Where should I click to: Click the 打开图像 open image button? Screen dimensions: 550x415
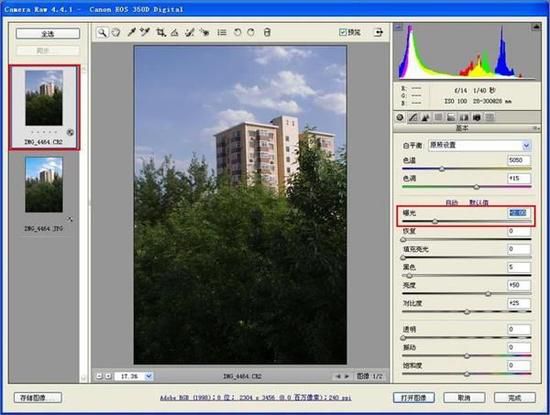click(414, 398)
